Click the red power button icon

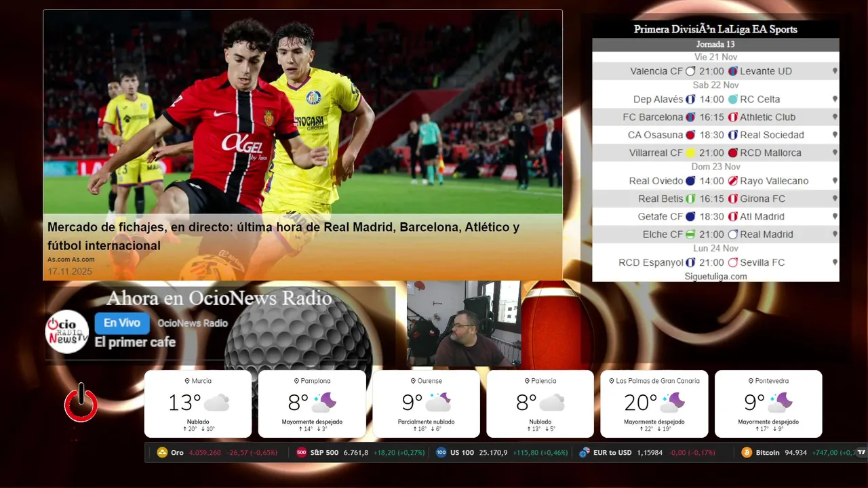(x=81, y=403)
